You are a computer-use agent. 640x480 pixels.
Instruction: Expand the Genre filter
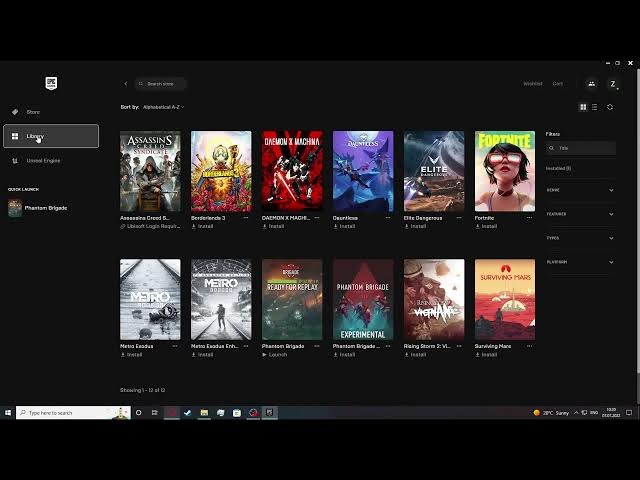coord(580,190)
